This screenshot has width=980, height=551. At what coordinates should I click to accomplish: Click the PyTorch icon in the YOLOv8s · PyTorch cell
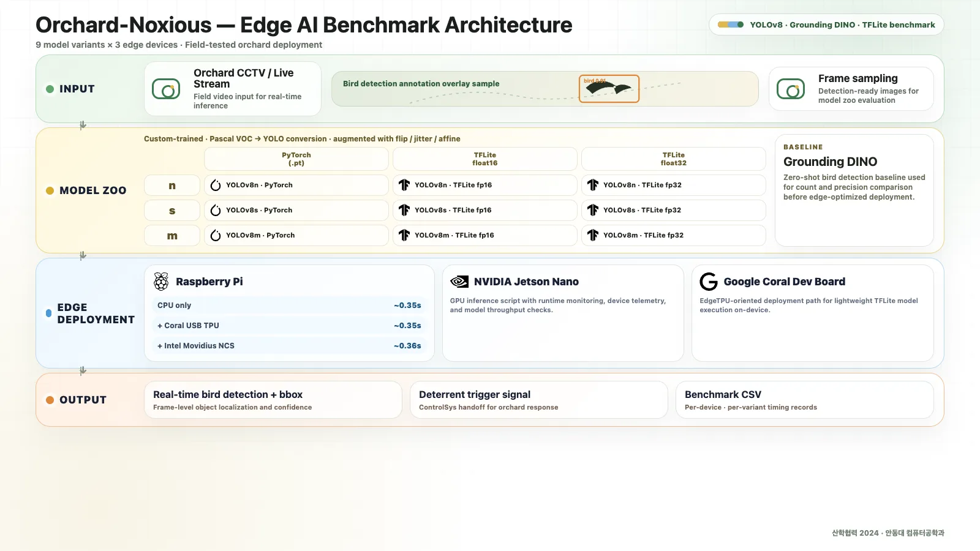pyautogui.click(x=216, y=211)
